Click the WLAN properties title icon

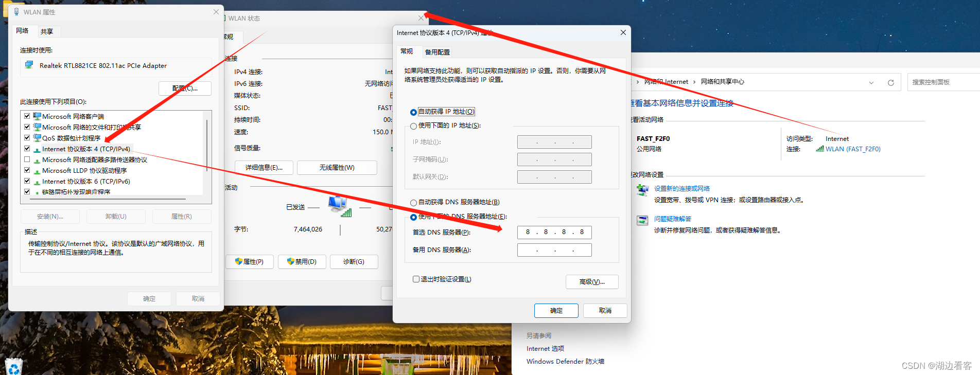(x=16, y=12)
